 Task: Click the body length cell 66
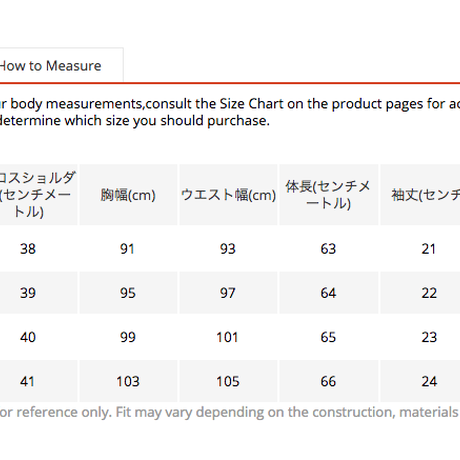click(x=329, y=381)
